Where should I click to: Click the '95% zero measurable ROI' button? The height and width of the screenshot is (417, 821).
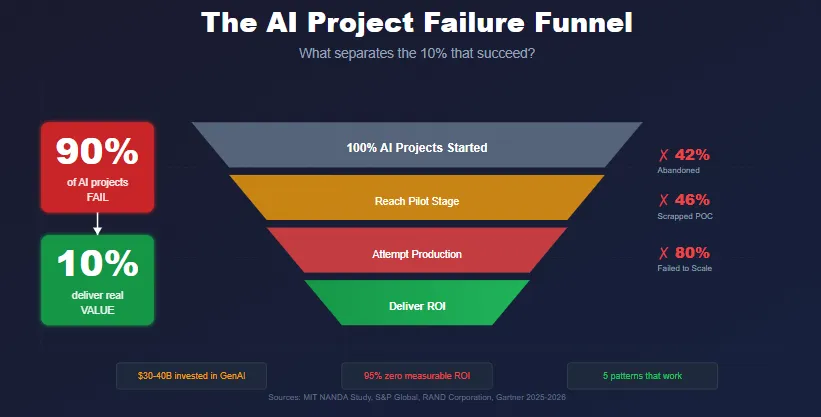pos(417,376)
